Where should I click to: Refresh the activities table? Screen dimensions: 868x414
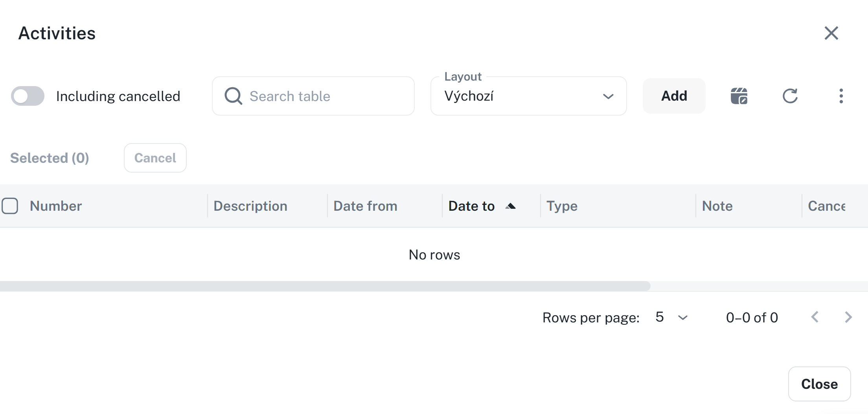click(790, 96)
